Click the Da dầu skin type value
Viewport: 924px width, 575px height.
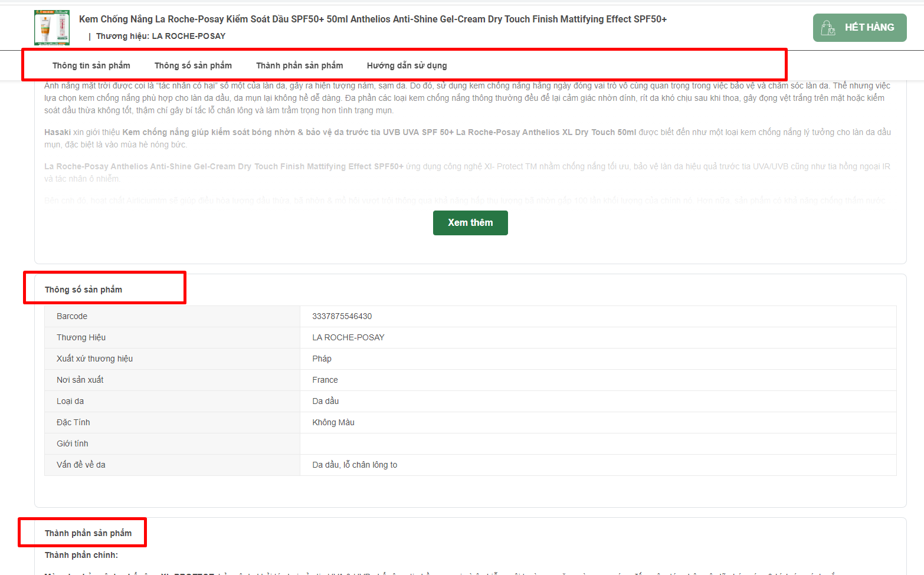coord(326,401)
